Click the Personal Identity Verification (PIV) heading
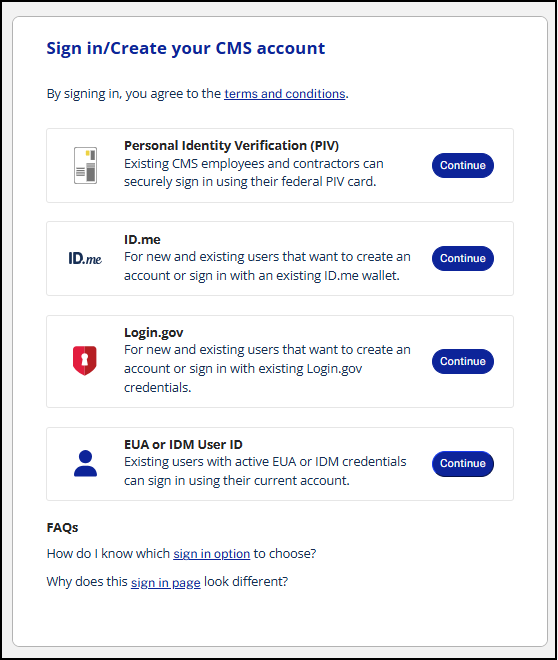558x660 pixels. coord(231,146)
